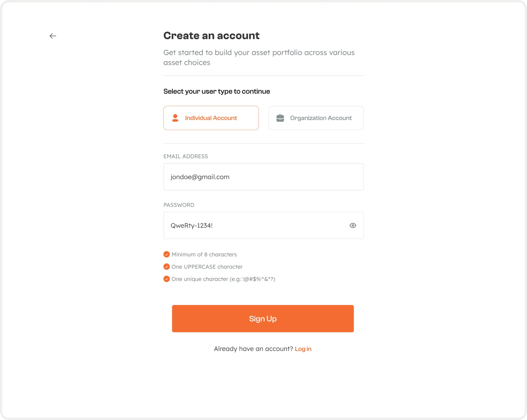The width and height of the screenshot is (527, 420).
Task: Click the One unique character requirement text
Action: 223,279
